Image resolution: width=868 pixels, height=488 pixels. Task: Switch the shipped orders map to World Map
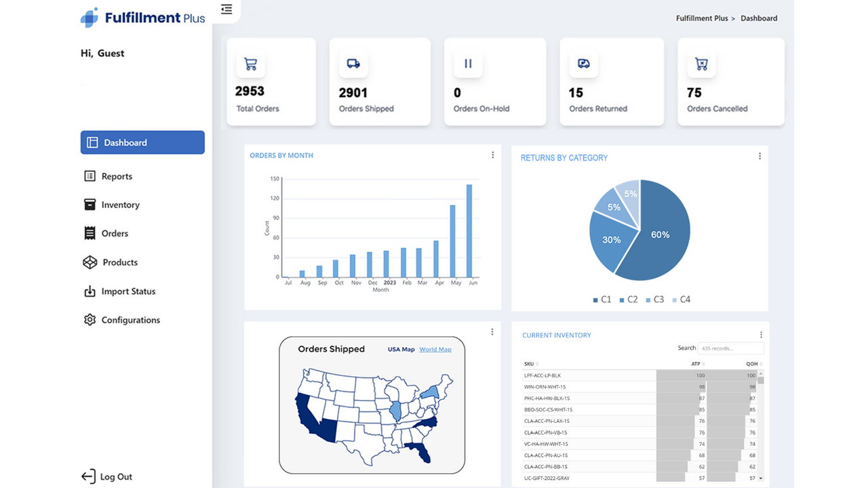click(435, 349)
